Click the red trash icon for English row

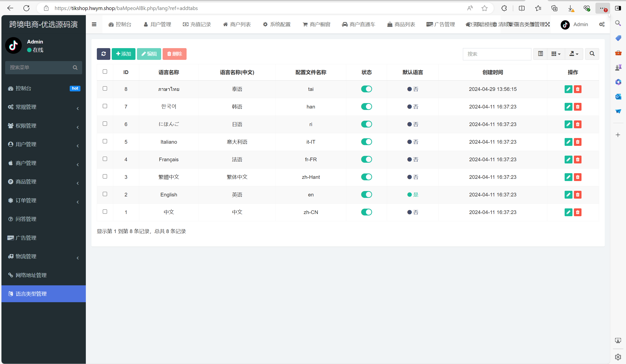(x=578, y=195)
